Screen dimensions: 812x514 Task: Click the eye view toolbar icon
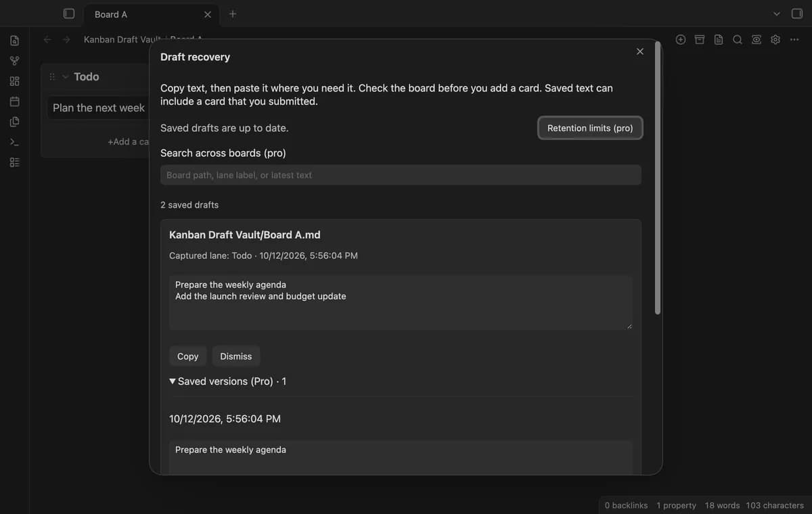click(x=757, y=40)
